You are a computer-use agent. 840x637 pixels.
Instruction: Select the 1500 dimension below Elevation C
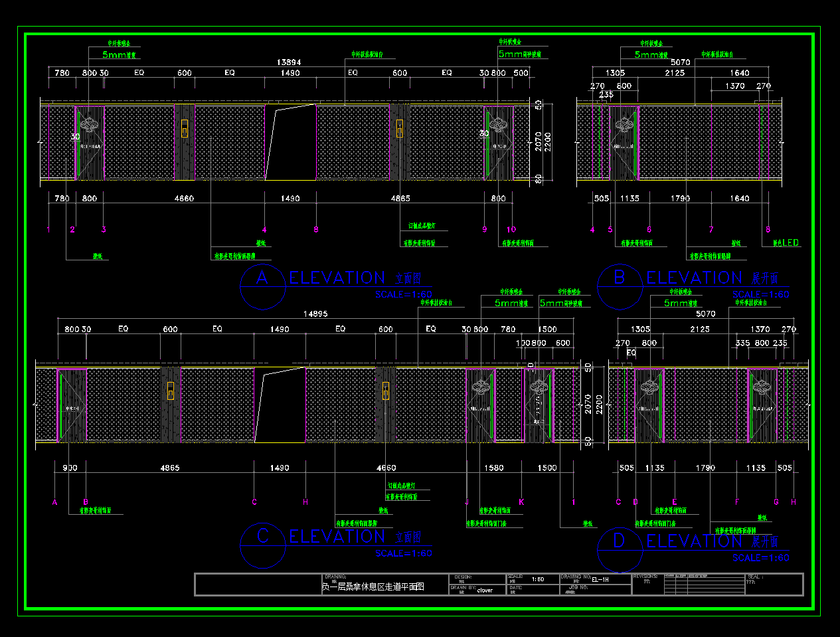(x=547, y=468)
